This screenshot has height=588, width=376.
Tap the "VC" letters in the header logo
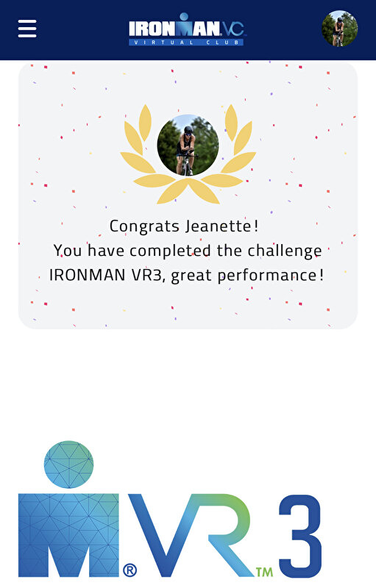pyautogui.click(x=233, y=29)
